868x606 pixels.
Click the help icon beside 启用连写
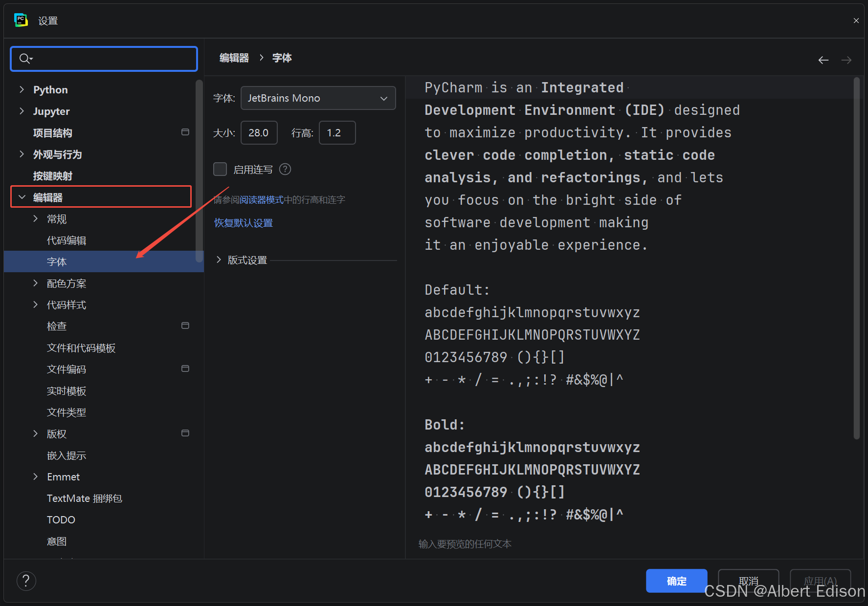285,169
